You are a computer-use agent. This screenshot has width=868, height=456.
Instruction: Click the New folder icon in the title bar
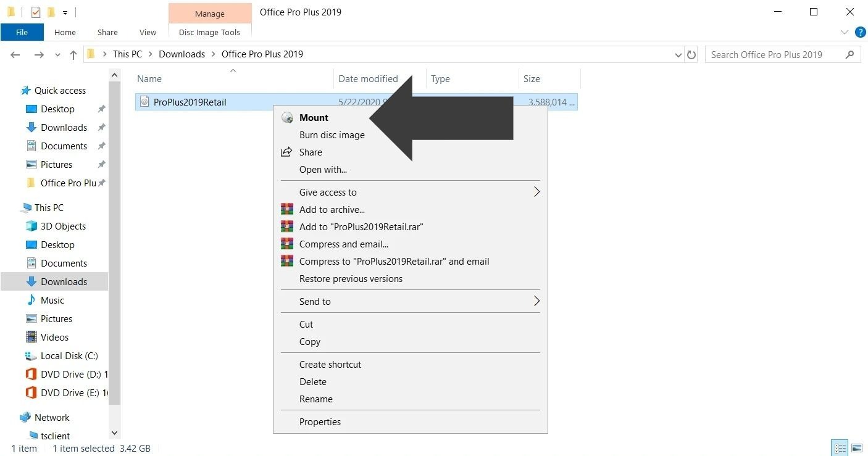tap(51, 12)
